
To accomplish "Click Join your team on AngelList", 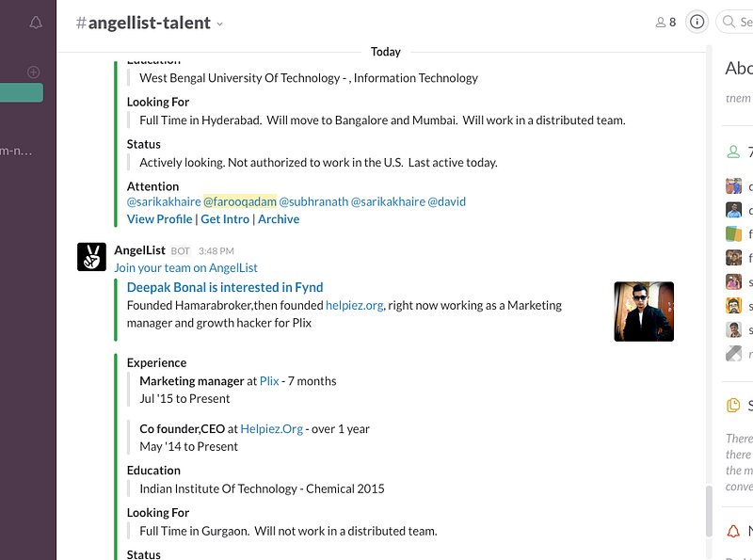I will [185, 267].
